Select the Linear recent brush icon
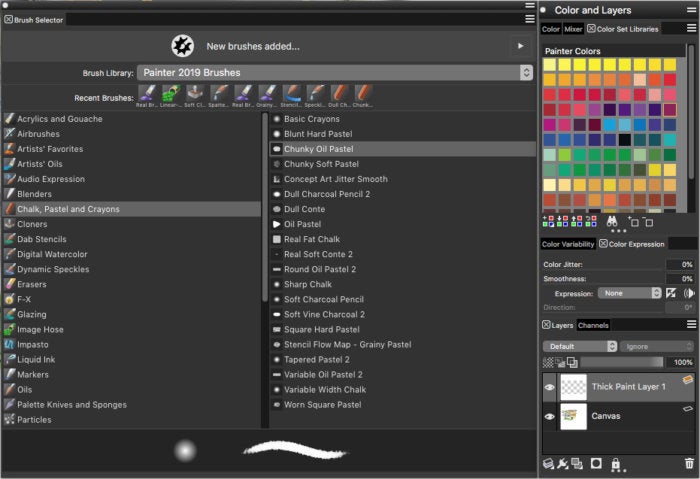The image size is (700, 479). 171,94
